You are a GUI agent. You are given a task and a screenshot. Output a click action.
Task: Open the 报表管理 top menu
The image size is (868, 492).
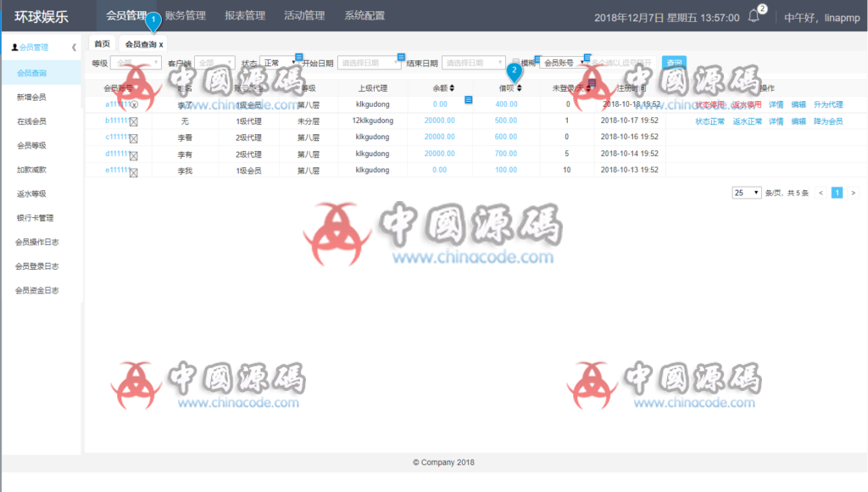245,15
